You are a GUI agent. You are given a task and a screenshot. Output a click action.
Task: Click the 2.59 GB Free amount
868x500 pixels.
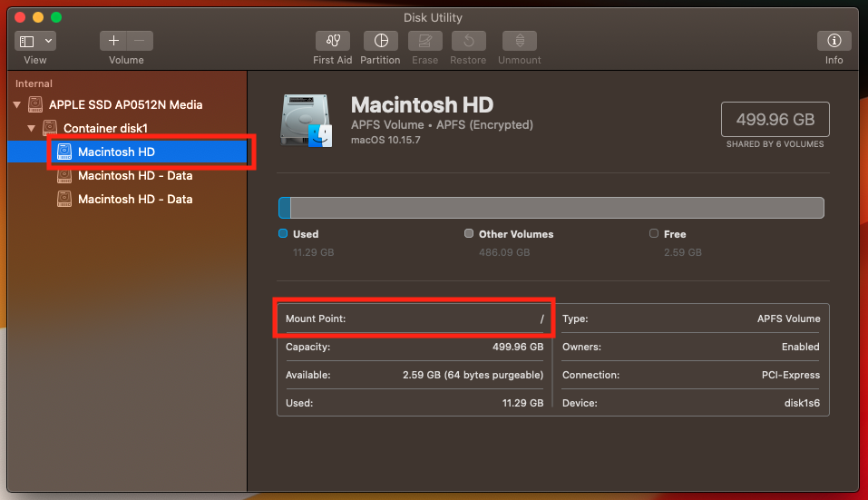pos(683,252)
